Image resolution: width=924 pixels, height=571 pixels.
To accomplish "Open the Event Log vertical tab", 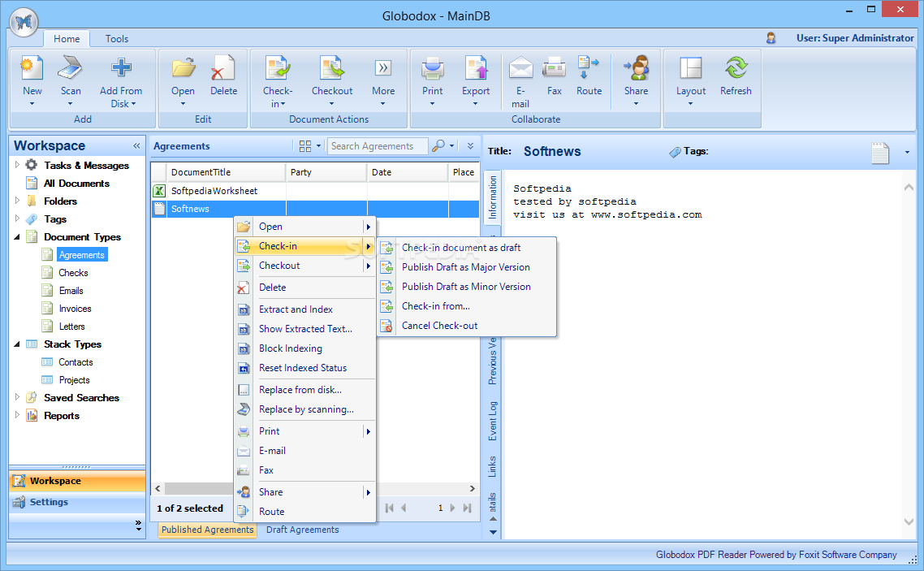I will [x=493, y=421].
